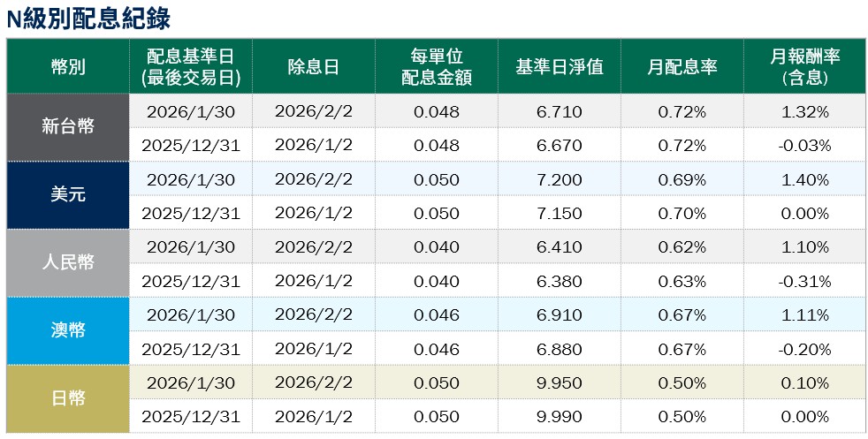Select the 0.69% monthly dividend rate cell
Screen dimensions: 868x439
point(681,179)
